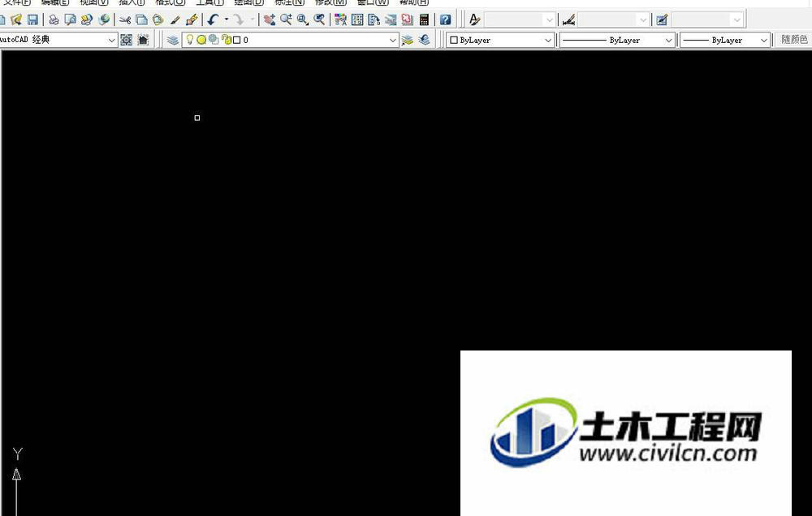Screen dimensions: 812x516
Task: Open the Tool Palettes window icon
Action: (374, 20)
